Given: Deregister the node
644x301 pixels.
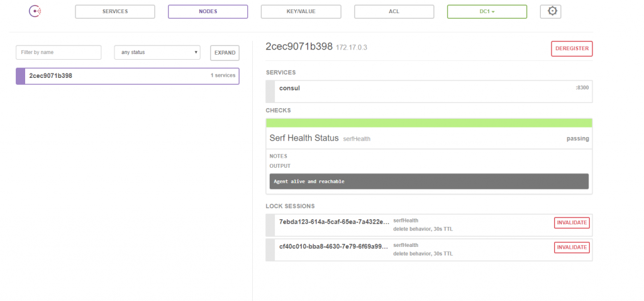Looking at the screenshot, I should pyautogui.click(x=572, y=48).
